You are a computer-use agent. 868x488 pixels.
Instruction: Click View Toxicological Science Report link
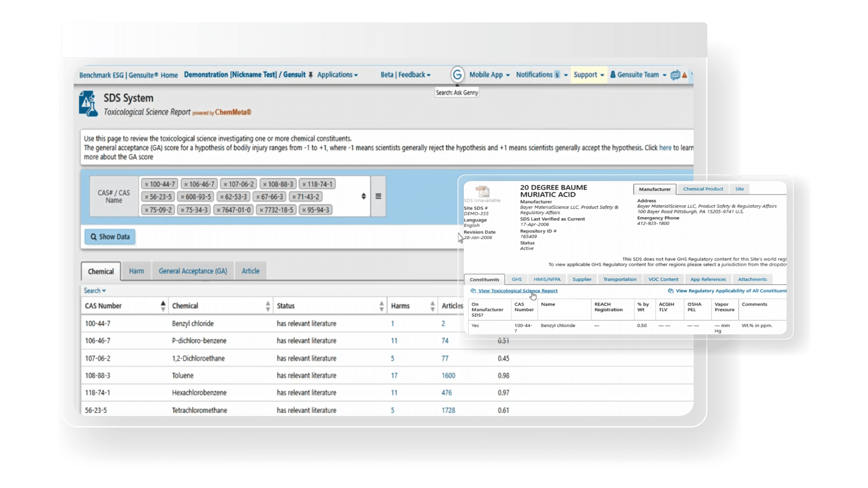click(x=518, y=291)
